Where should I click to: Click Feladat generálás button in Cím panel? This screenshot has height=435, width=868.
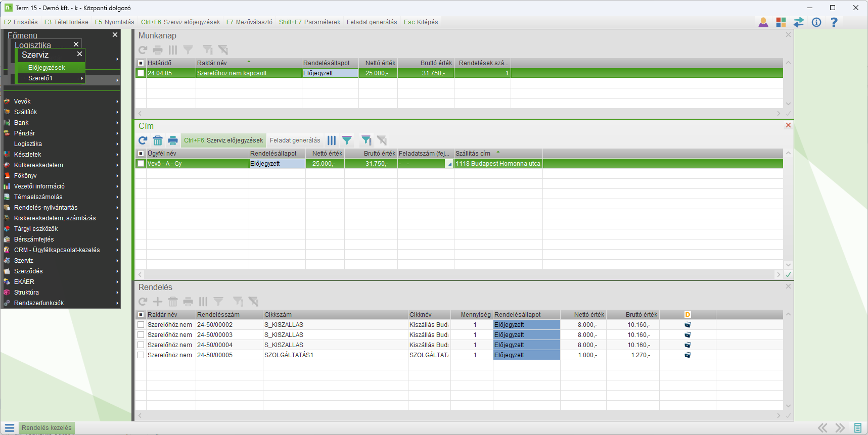coord(295,140)
